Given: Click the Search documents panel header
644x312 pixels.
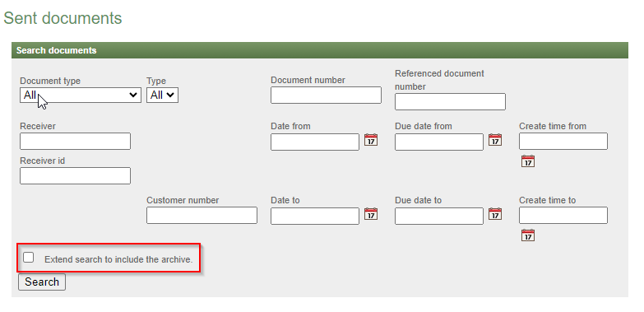Looking at the screenshot, I should pyautogui.click(x=320, y=50).
